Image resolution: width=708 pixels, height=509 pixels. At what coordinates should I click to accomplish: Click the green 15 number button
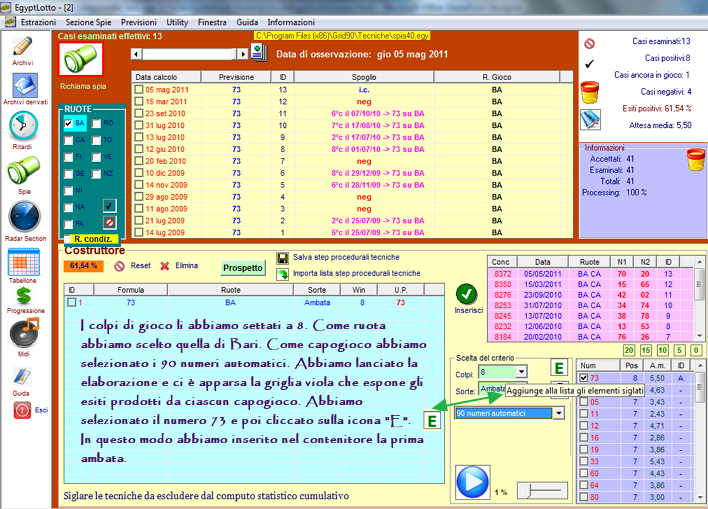click(646, 350)
